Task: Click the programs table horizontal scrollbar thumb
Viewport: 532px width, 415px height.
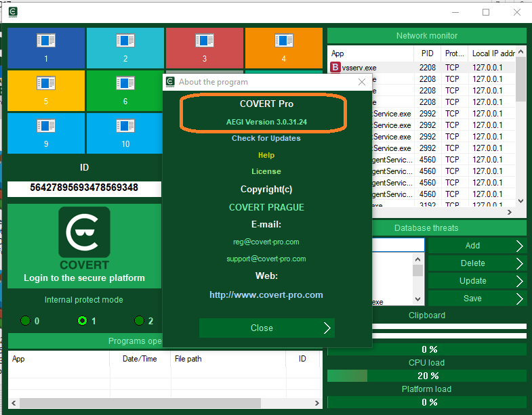Action: pos(140,403)
